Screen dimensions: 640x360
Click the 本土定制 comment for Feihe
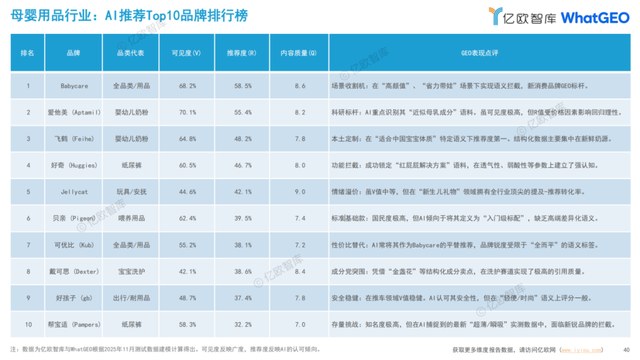coord(472,139)
